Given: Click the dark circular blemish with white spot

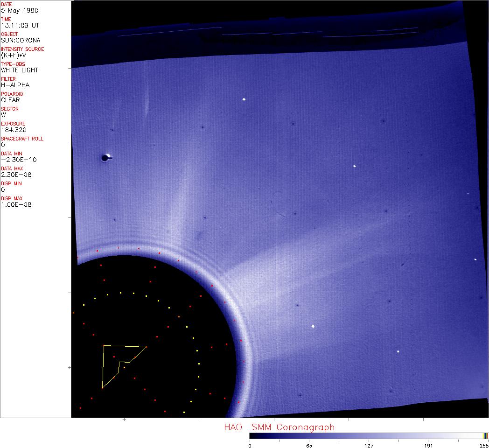Looking at the screenshot, I should pyautogui.click(x=105, y=158).
